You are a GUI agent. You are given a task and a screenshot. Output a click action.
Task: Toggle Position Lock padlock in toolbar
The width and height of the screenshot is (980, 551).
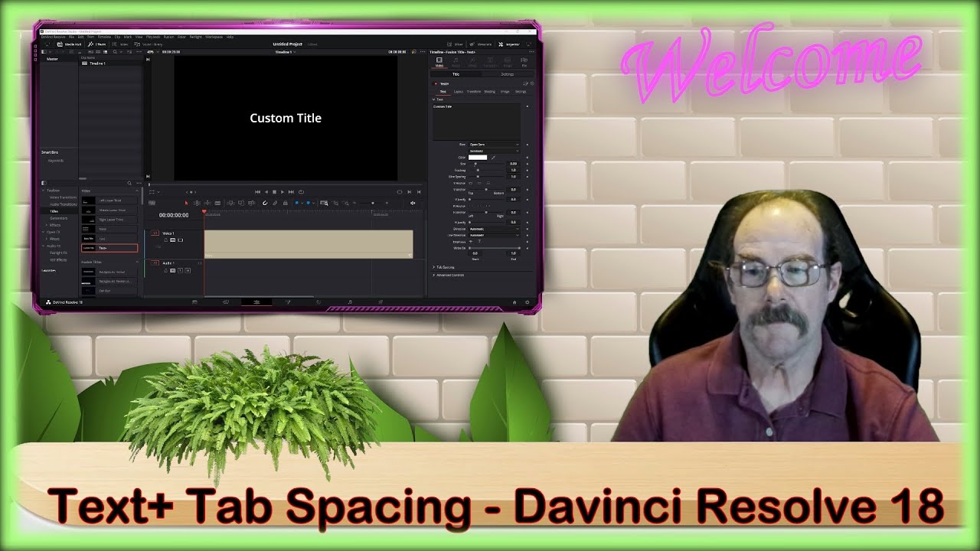[x=285, y=203]
